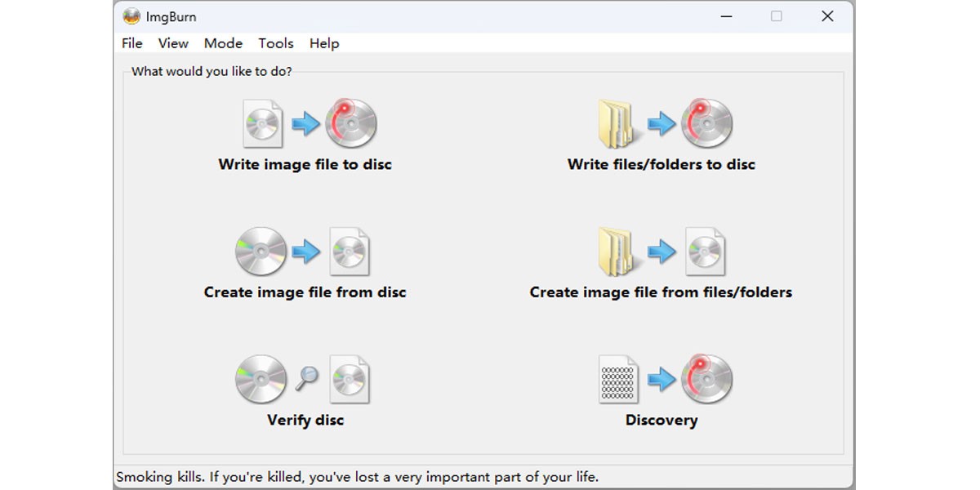Click the "ImgBurn" window title text
The height and width of the screenshot is (490, 980).
pos(171,16)
